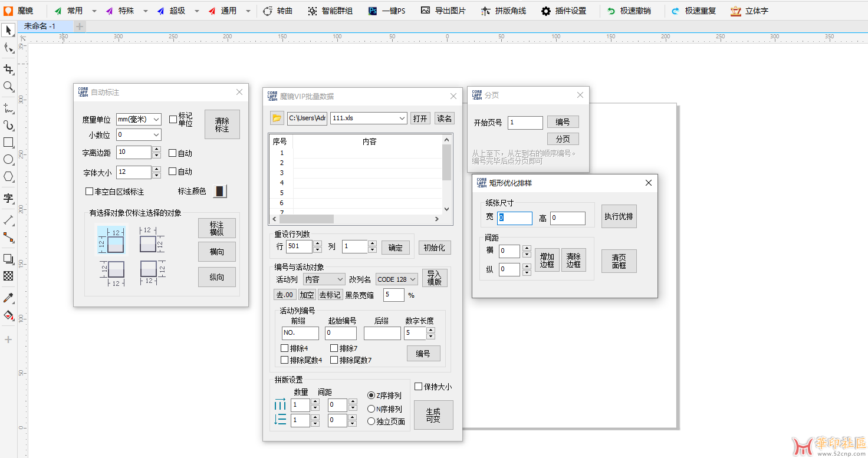Click the 生成可变 button
868x458 pixels.
tap(433, 415)
